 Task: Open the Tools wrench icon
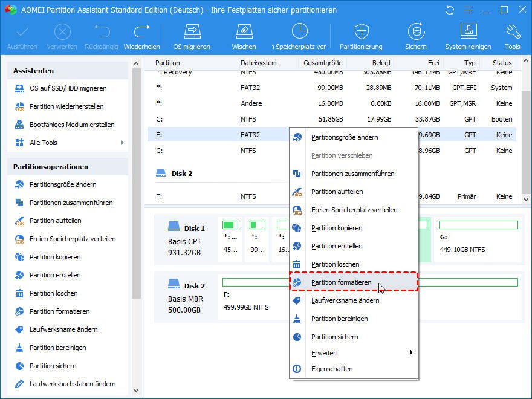point(512,32)
